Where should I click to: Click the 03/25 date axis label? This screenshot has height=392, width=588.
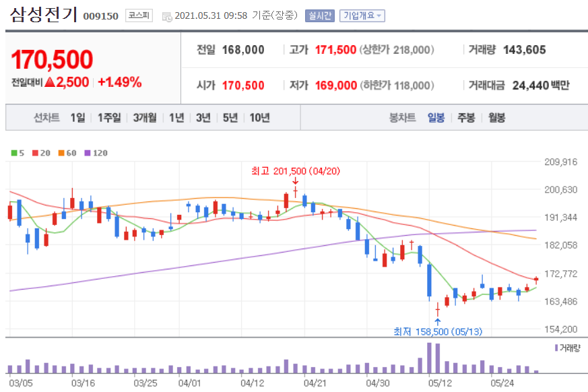tap(145, 383)
